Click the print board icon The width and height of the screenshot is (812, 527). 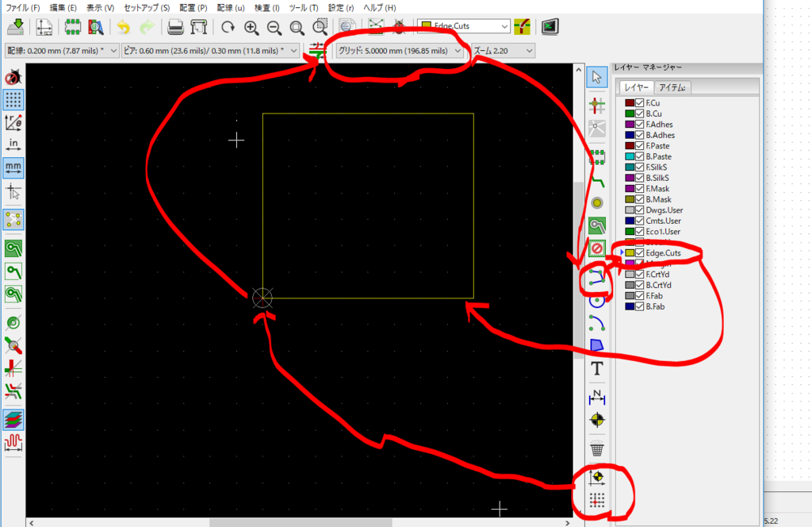175,26
